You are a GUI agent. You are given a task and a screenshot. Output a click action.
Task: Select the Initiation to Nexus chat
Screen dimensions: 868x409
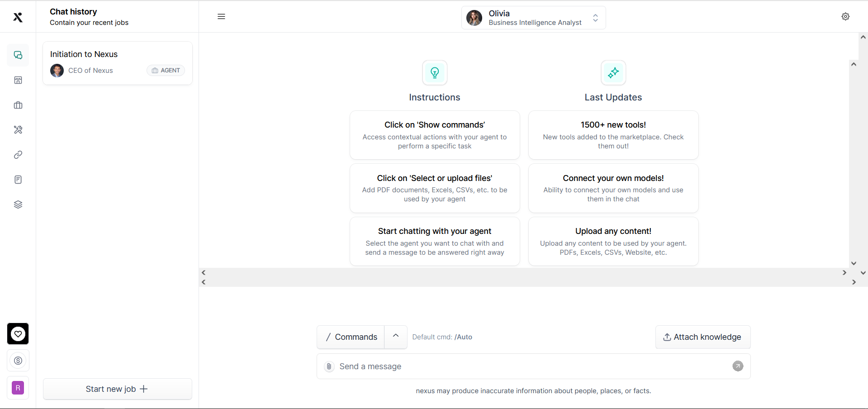point(118,63)
